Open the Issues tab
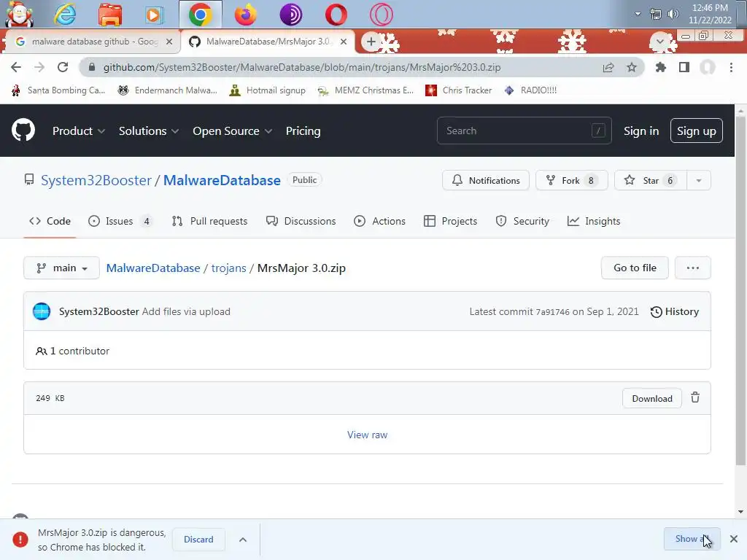Viewport: 747px width, 560px height. [x=120, y=222]
